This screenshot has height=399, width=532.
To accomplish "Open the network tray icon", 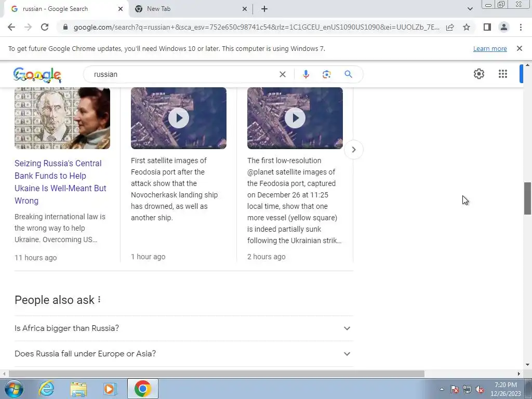I will [467, 389].
